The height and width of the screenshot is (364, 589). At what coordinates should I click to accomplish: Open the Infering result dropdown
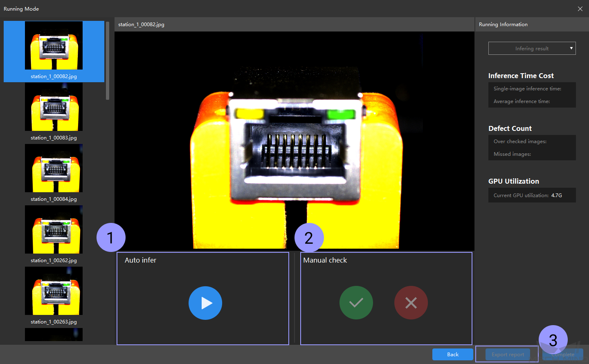click(x=532, y=48)
